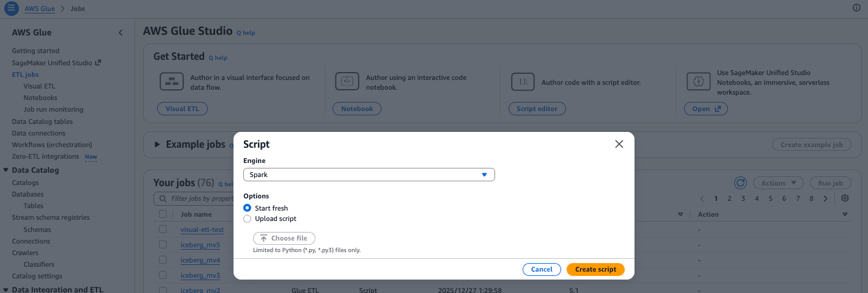Open Databases sidebar item

tap(28, 194)
